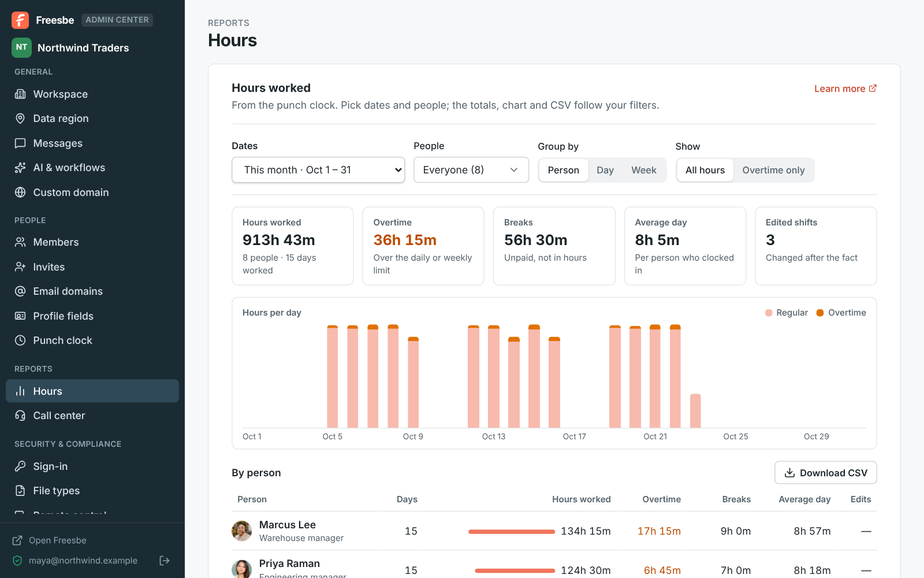Click the AI & workflows sparkle icon
Screen dimensions: 924x578
pos(20,168)
